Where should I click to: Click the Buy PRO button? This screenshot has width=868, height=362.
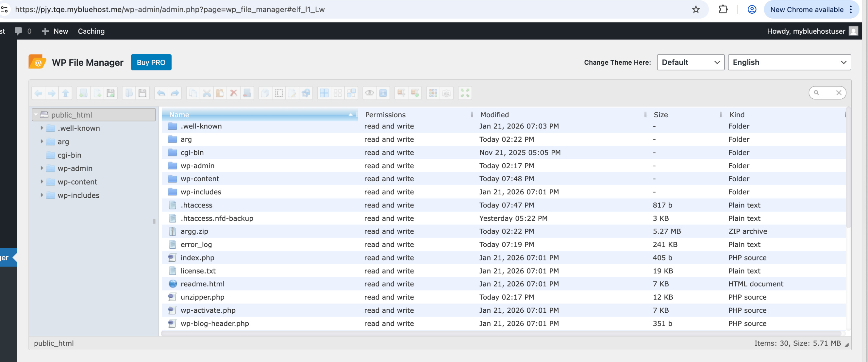[151, 62]
